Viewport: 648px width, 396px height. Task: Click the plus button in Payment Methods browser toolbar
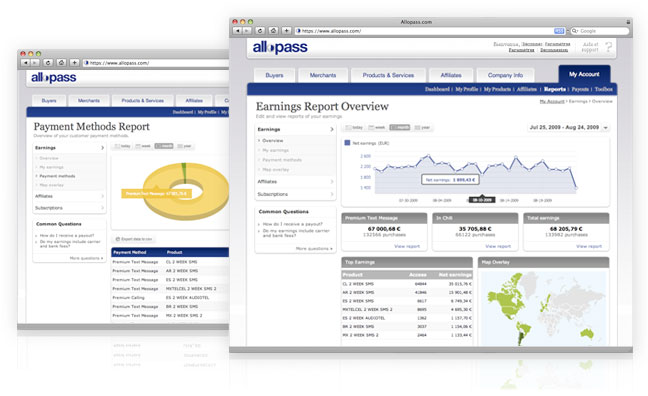(x=74, y=62)
